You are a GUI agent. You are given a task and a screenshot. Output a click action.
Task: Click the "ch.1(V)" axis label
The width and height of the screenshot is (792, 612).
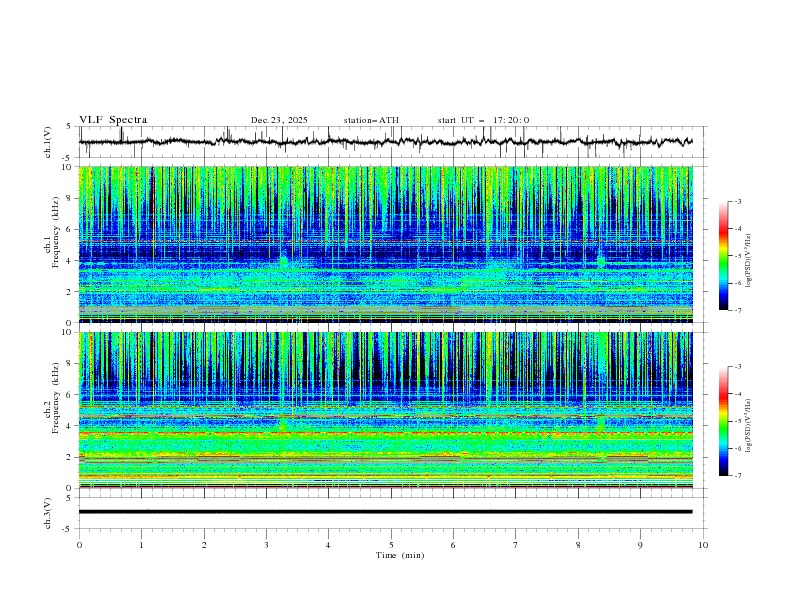click(48, 142)
